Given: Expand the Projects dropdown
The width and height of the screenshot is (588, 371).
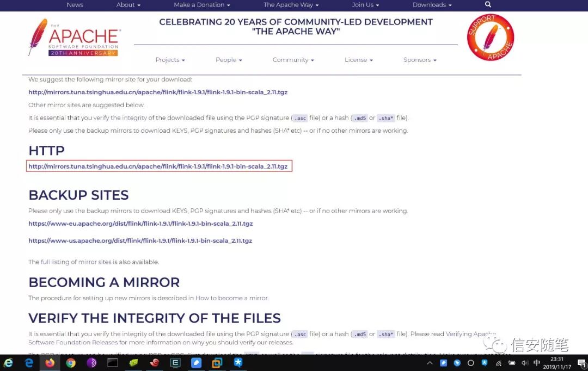Looking at the screenshot, I should point(170,60).
